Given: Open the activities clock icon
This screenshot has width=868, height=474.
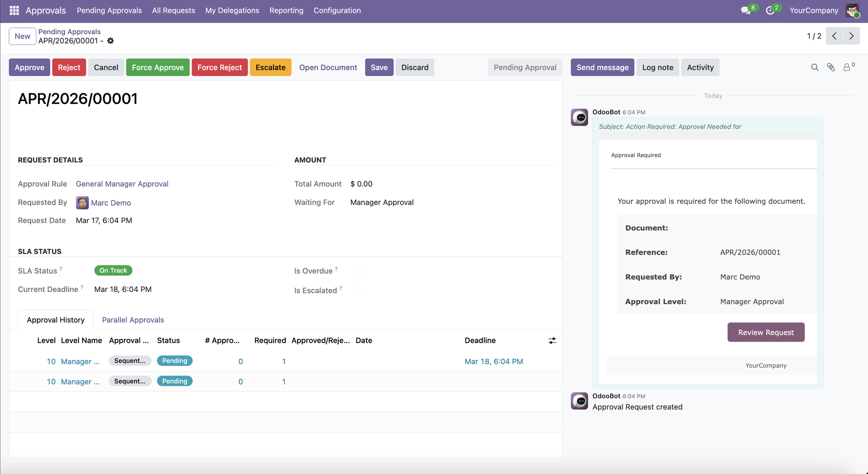Looking at the screenshot, I should [770, 10].
